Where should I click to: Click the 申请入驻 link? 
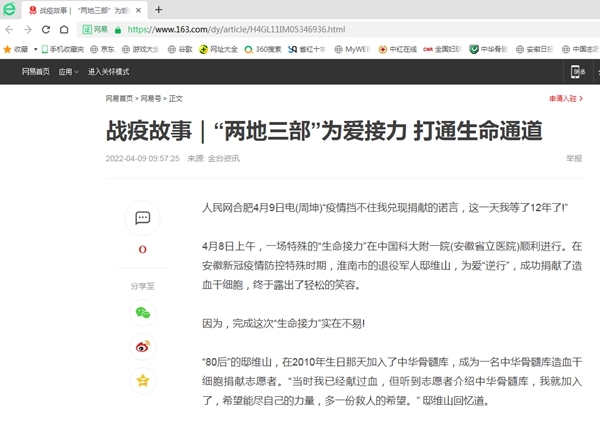click(564, 99)
